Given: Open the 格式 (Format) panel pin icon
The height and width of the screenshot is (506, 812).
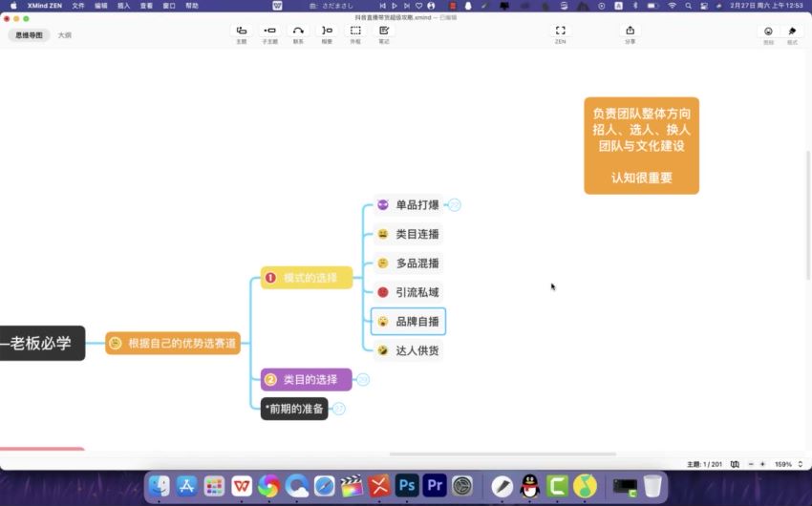Looking at the screenshot, I should pyautogui.click(x=792, y=32).
